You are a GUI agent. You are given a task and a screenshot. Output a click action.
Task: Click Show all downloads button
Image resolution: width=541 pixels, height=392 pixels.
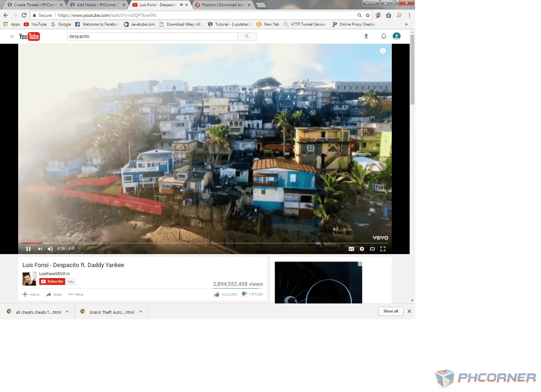coord(391,311)
